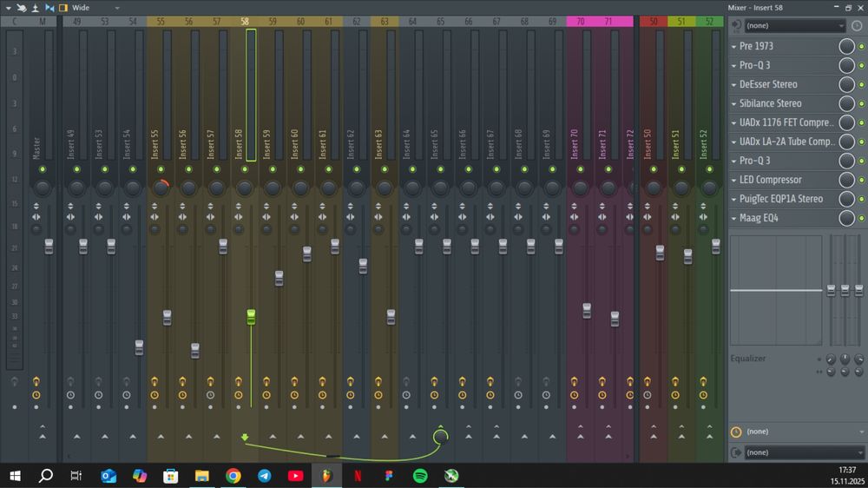The height and width of the screenshot is (488, 868).
Task: Open the Pre 1973 plugin window
Action: click(x=756, y=47)
